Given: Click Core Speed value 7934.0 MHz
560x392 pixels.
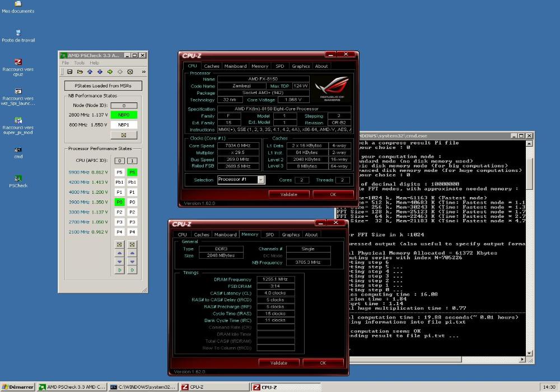Looking at the screenshot, I should [x=238, y=146].
